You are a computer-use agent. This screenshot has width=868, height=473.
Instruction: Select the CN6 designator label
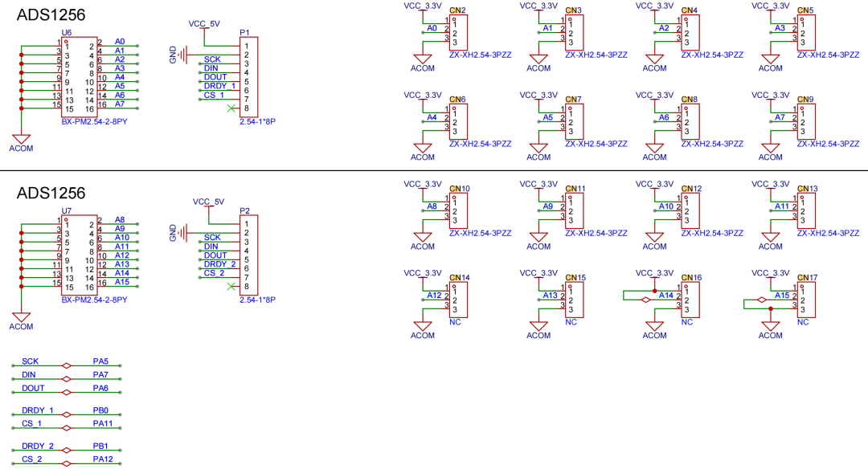tap(457, 100)
